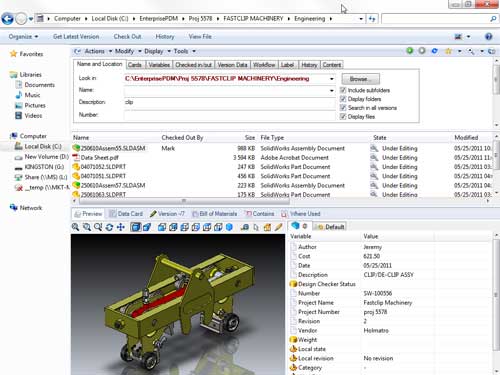Image resolution: width=500 pixels, height=375 pixels.
Task: Click in the Description field containing clip
Action: click(229, 102)
